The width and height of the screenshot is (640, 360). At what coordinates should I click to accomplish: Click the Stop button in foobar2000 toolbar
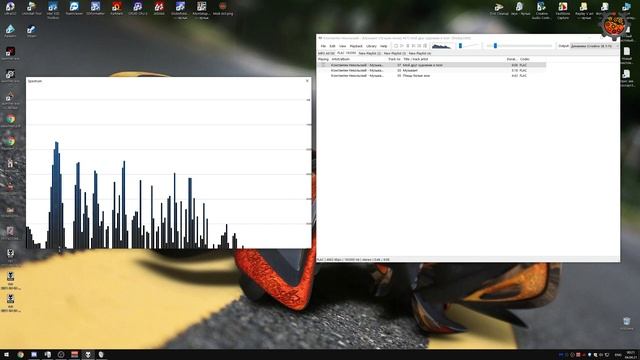[x=396, y=46]
